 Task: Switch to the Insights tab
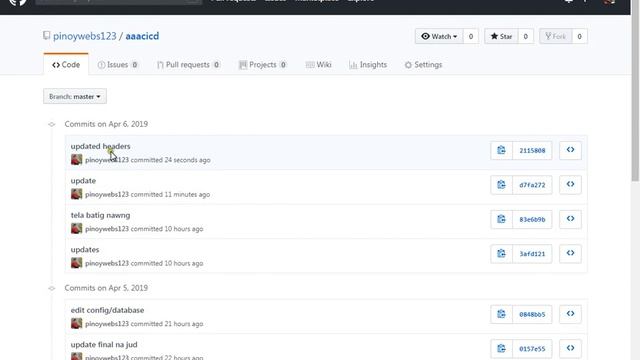pos(368,64)
